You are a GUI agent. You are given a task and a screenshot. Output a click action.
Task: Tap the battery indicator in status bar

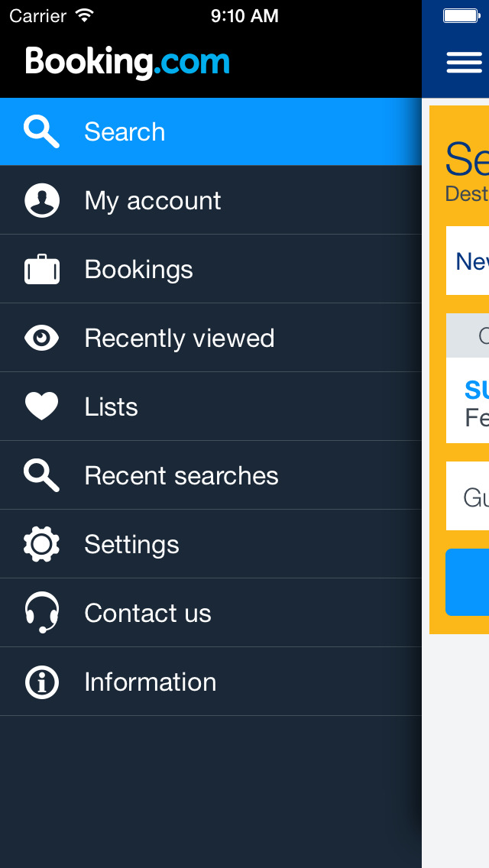pyautogui.click(x=463, y=15)
